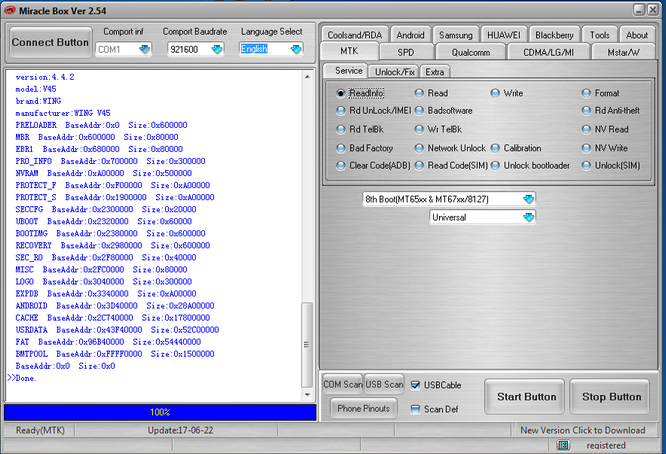Switch to the Samsung tab
Screen dimensions: 666x454
click(456, 35)
